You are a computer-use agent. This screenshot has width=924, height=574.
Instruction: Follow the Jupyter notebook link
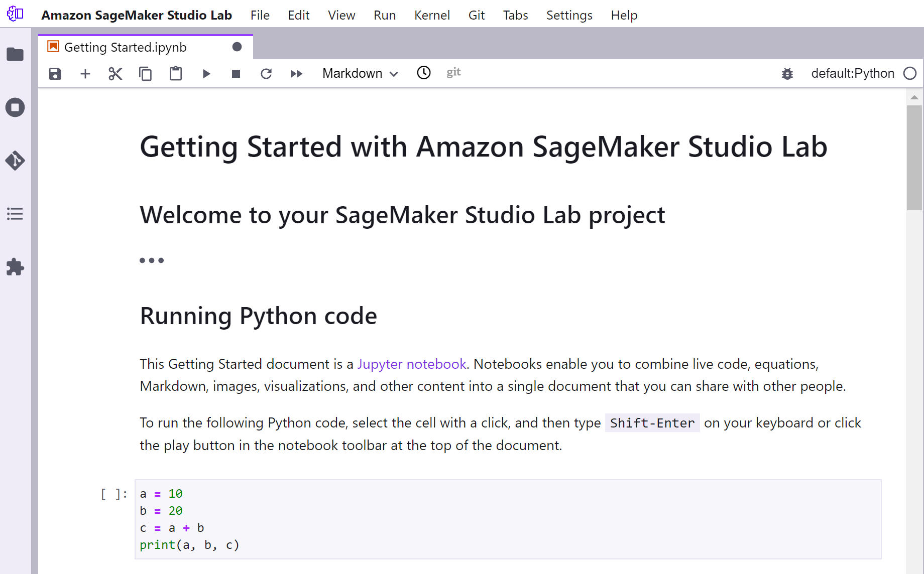pos(412,364)
